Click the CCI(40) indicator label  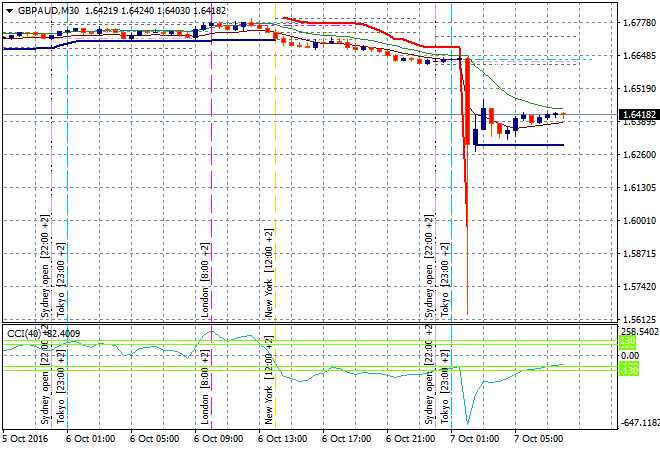coord(22,333)
